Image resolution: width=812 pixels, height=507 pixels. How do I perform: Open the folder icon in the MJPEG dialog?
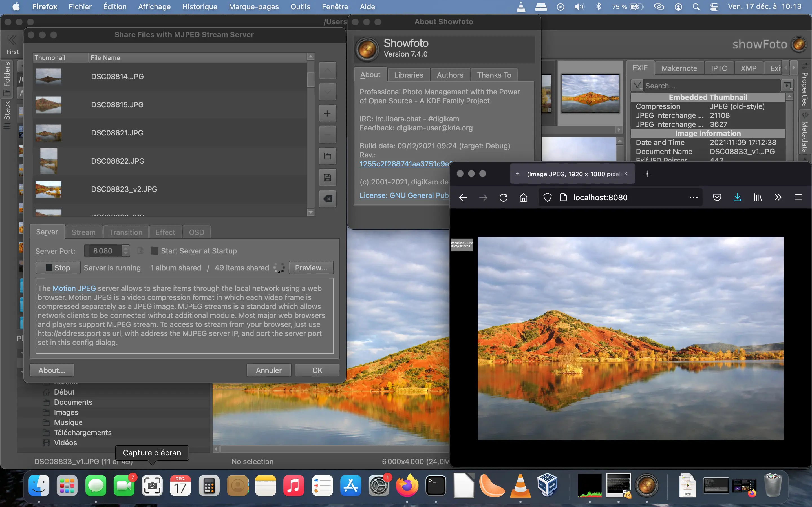328,156
